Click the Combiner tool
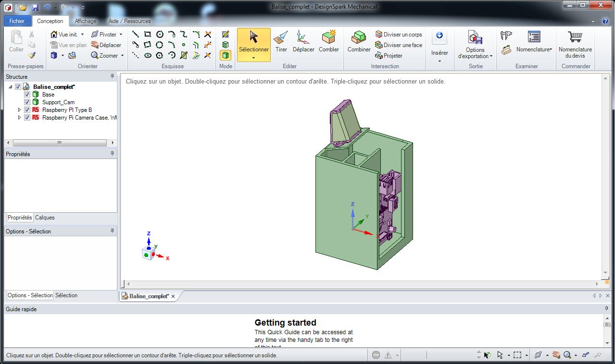 (359, 42)
